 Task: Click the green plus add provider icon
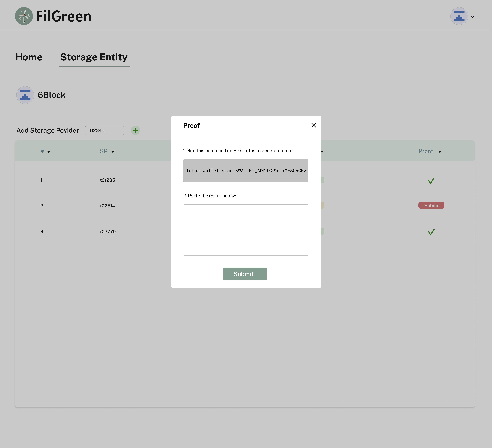point(135,130)
